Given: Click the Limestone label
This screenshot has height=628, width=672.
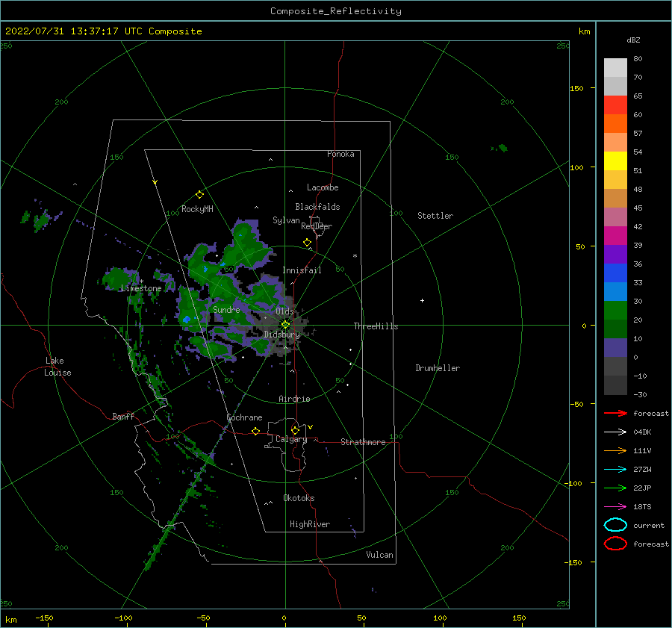Looking at the screenshot, I should (141, 288).
